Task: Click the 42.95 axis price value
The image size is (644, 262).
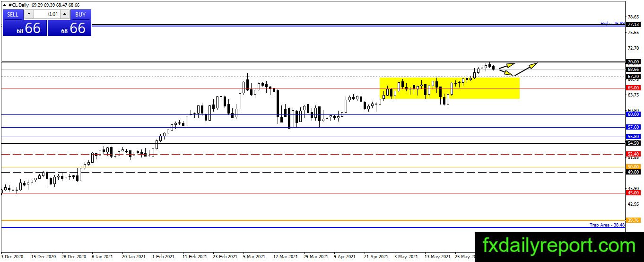Action: 633,204
